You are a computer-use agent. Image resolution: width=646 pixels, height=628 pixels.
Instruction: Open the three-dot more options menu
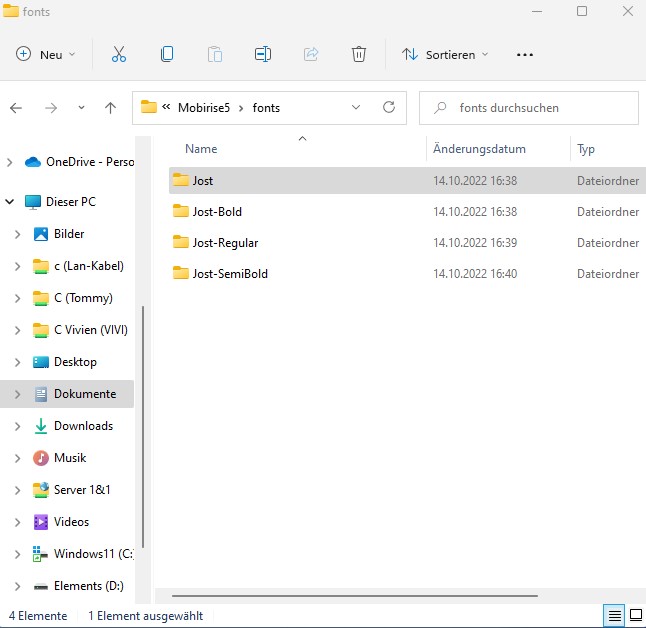[525, 55]
